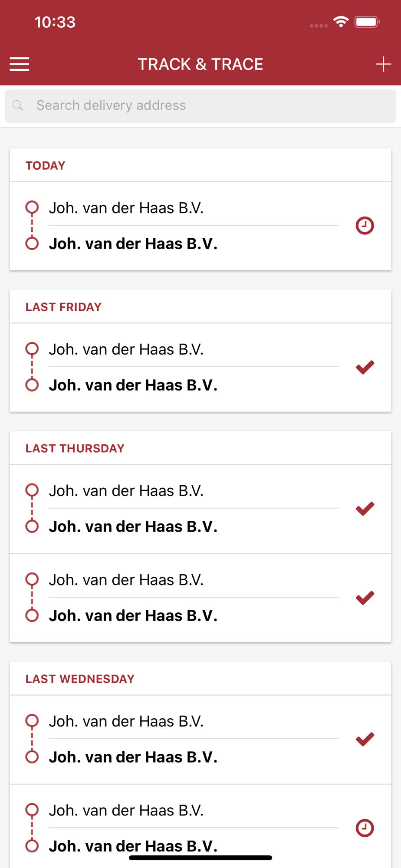Image resolution: width=401 pixels, height=868 pixels.
Task: Tap the pending clock icon under Last Wednesday
Action: click(365, 828)
